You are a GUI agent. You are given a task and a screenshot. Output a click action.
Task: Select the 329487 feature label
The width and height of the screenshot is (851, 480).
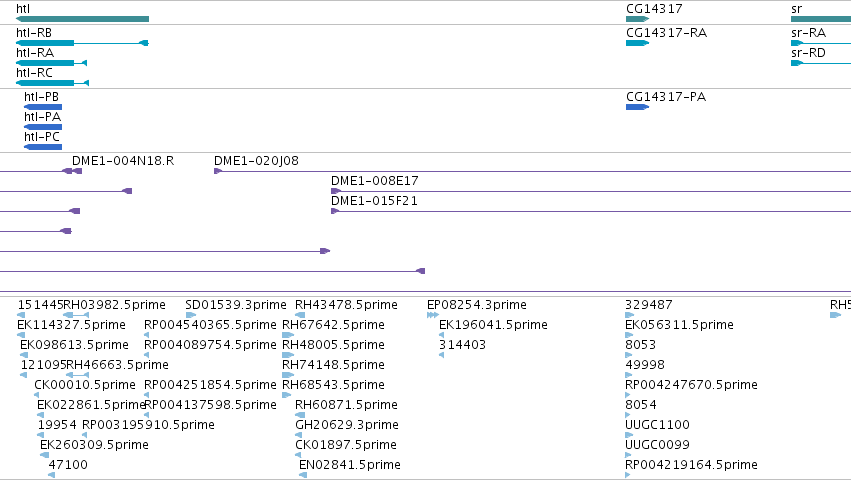tap(649, 305)
